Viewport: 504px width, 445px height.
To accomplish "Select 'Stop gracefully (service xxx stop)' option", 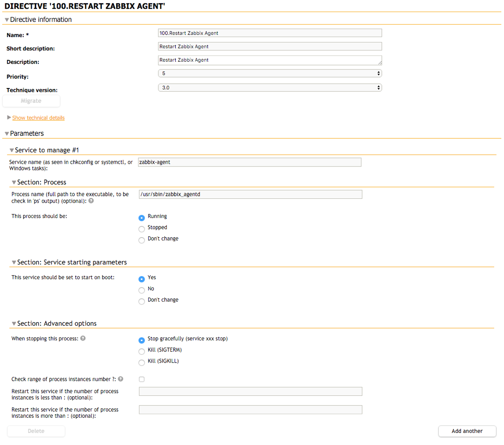I will (x=141, y=340).
